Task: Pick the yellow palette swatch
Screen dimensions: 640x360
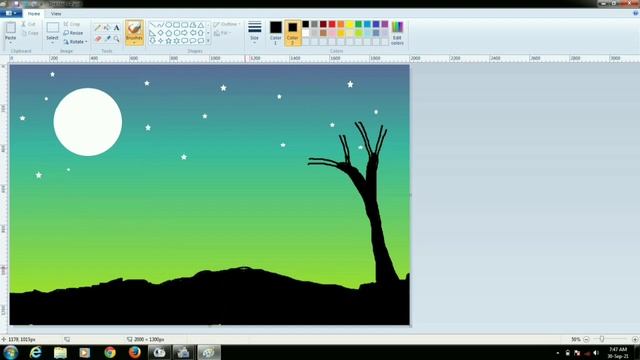Action: point(350,24)
